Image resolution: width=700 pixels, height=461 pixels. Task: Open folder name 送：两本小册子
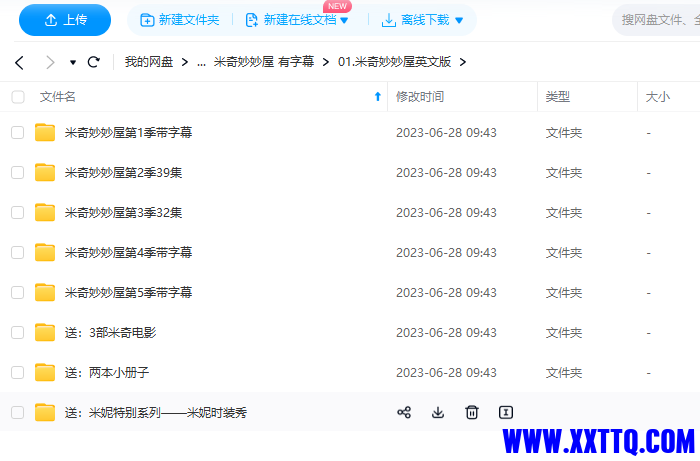click(107, 373)
